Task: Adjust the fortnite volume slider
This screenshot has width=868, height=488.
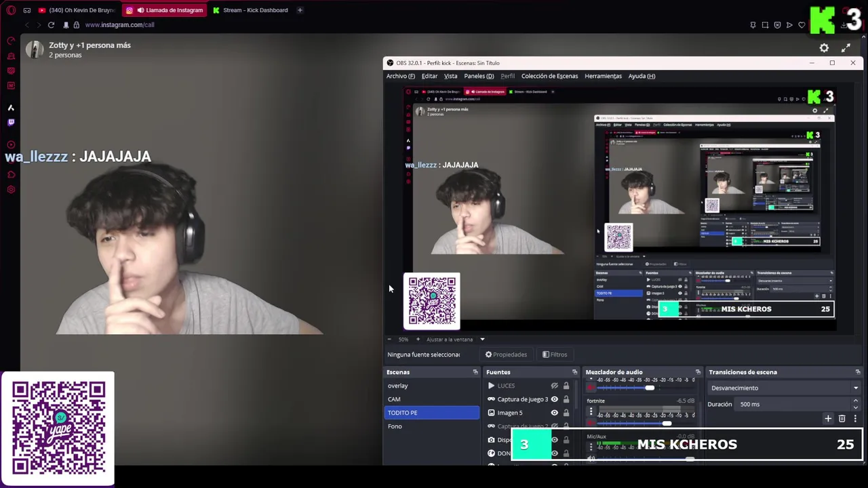Action: click(x=667, y=424)
